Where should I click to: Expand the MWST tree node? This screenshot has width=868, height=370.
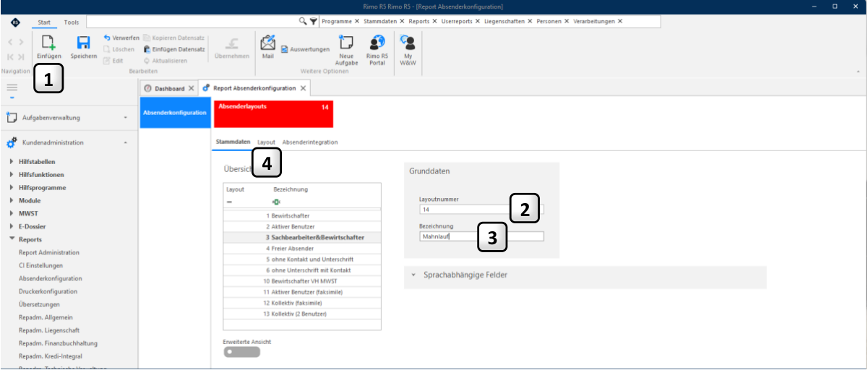pos(12,213)
